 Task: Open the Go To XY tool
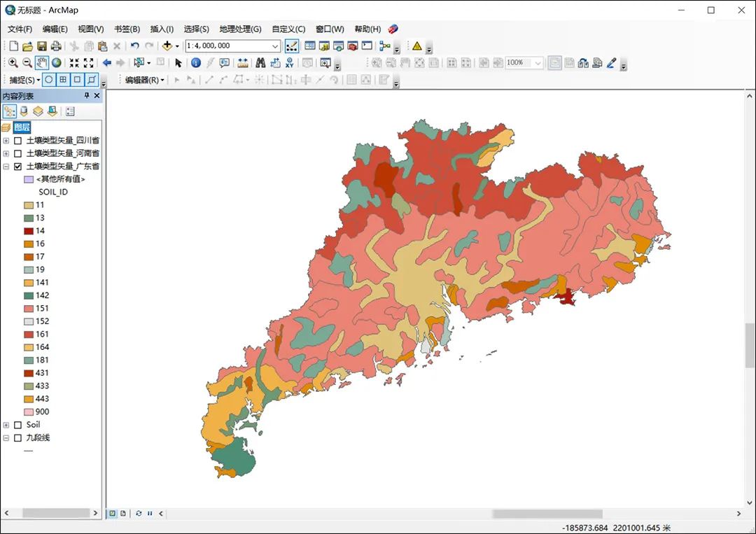289,63
